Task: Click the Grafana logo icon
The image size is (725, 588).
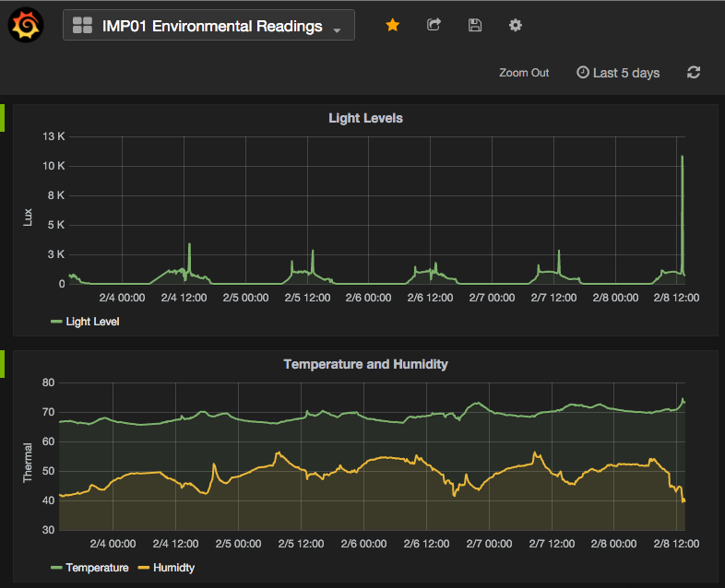Action: [25, 25]
